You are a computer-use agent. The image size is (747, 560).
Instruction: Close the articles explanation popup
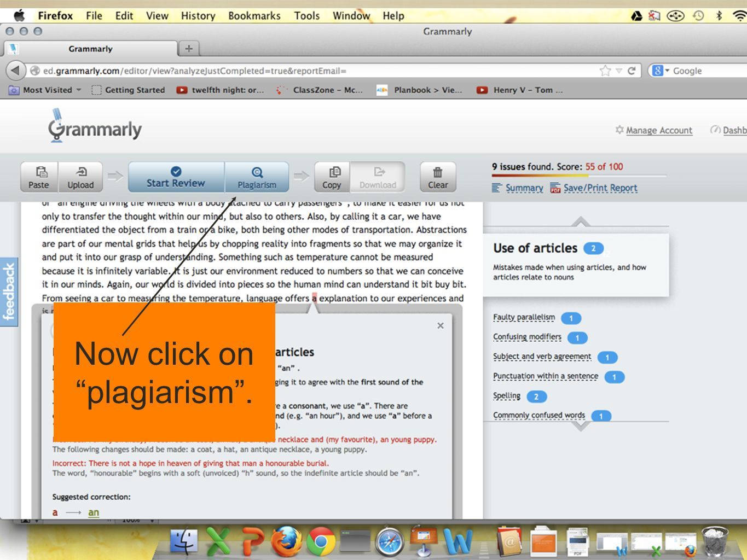(x=441, y=326)
